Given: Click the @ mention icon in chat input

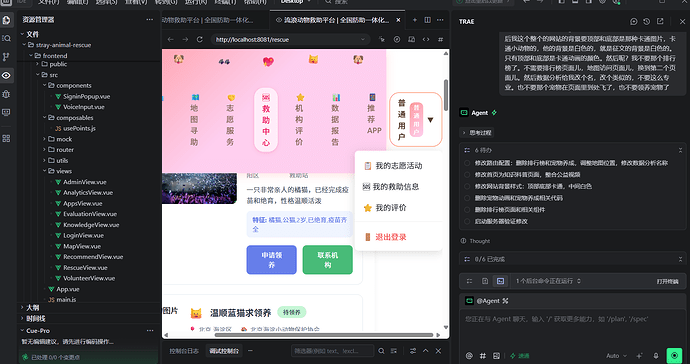Looking at the screenshot, I should point(469,355).
